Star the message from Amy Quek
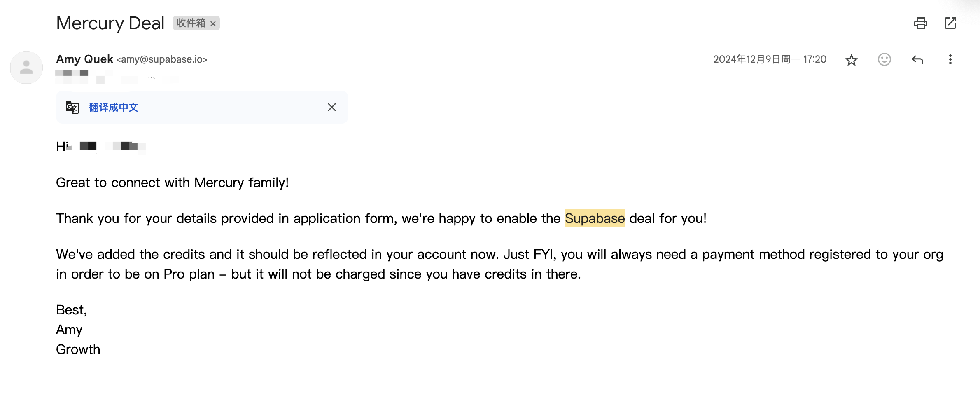 click(x=851, y=60)
